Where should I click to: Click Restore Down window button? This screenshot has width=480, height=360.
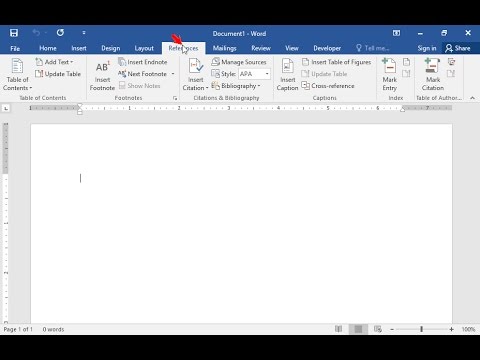coord(444,33)
